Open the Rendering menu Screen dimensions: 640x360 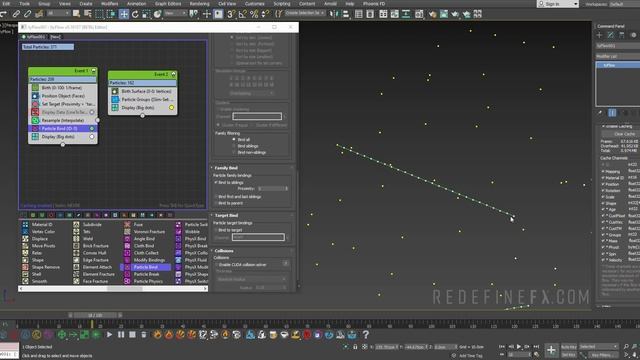click(x=199, y=4)
